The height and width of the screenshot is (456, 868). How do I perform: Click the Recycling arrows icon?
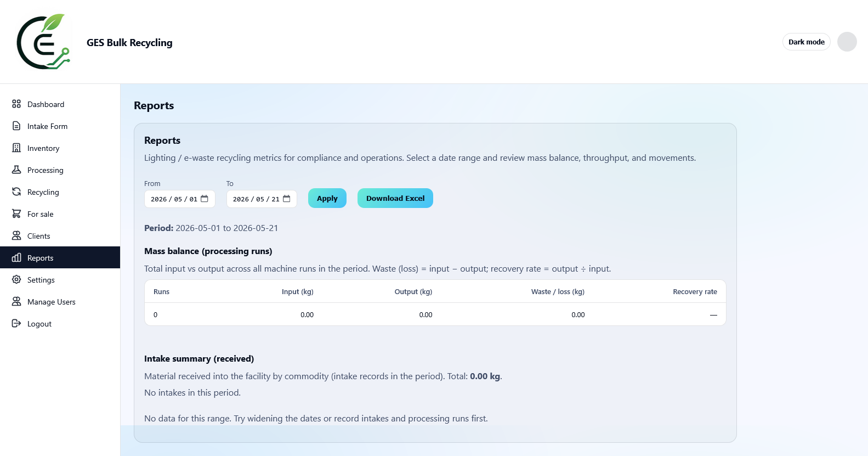point(16,192)
